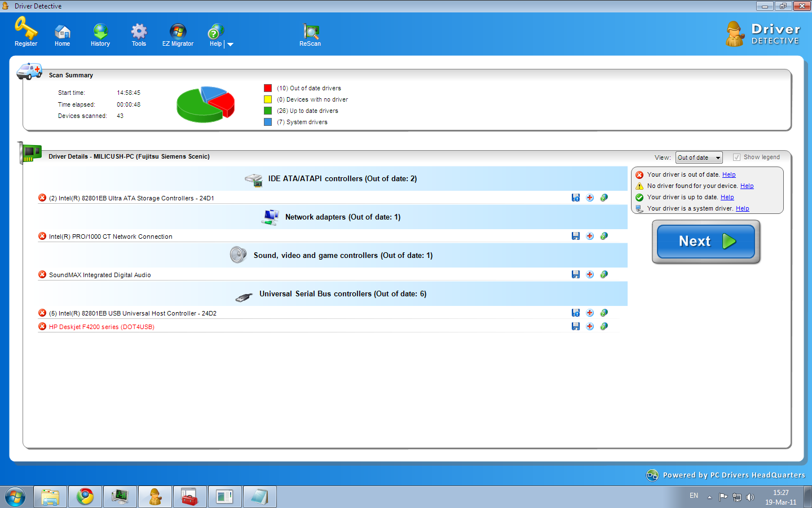Click the out of date error icon beside SoundMAX
The width and height of the screenshot is (812, 508).
(x=42, y=274)
